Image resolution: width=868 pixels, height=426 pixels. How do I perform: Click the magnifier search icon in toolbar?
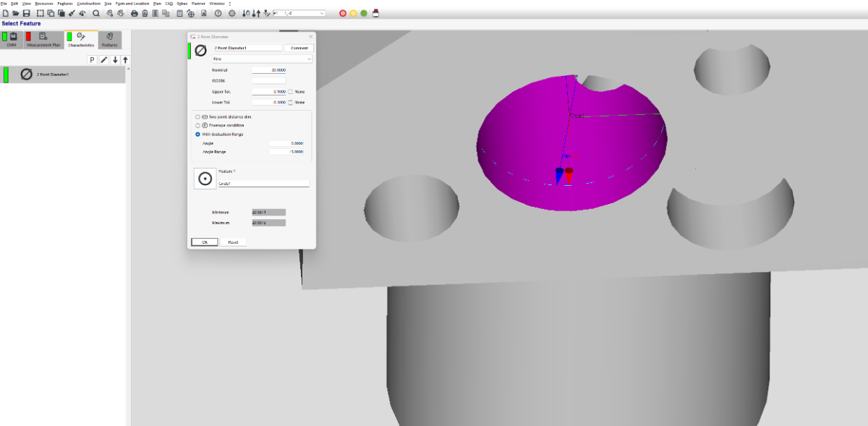tap(95, 13)
